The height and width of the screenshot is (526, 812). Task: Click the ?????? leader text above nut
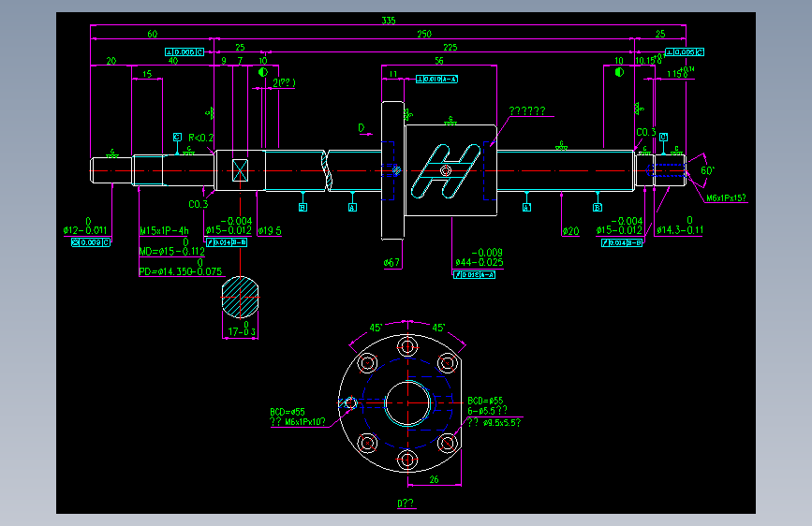[x=526, y=110]
